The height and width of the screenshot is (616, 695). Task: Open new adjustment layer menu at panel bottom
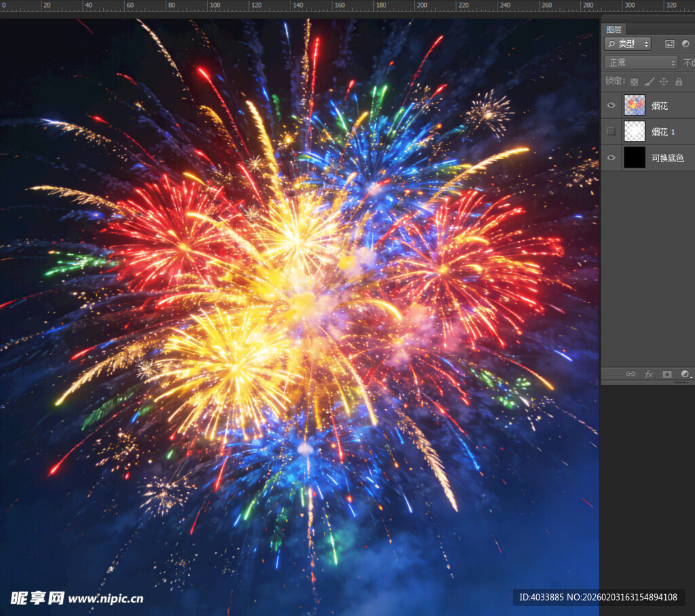685,374
